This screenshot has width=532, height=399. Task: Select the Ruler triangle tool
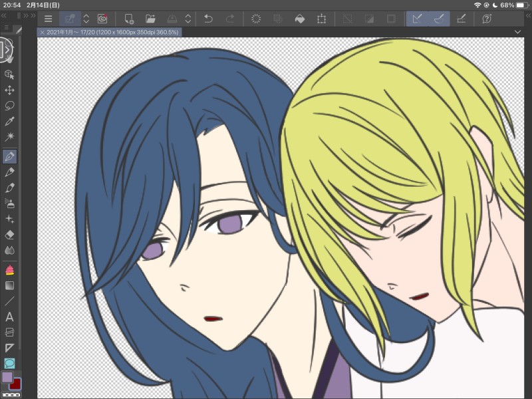coord(9,348)
